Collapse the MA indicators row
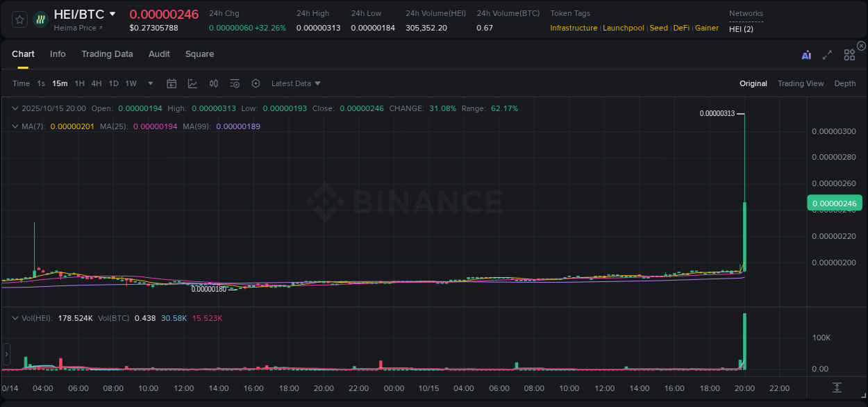The height and width of the screenshot is (407, 868). click(15, 126)
